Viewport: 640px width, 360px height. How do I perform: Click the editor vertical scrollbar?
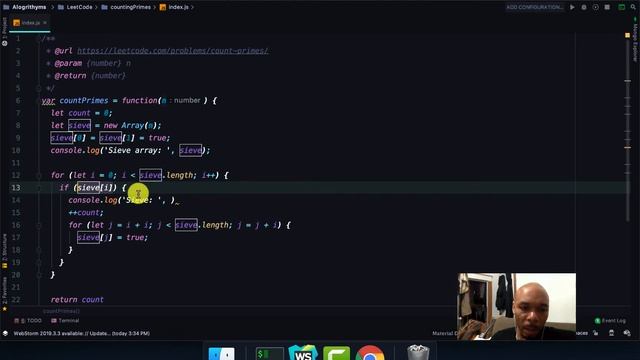tap(628, 131)
